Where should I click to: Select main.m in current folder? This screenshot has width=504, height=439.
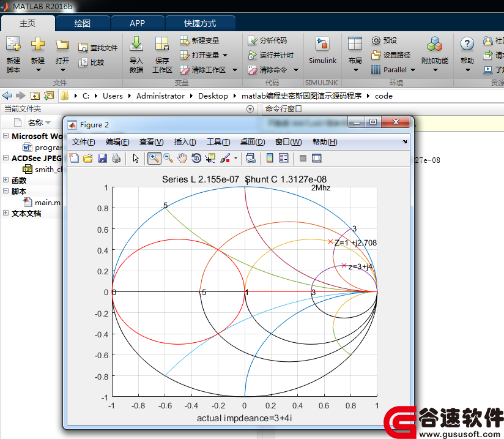(48, 203)
